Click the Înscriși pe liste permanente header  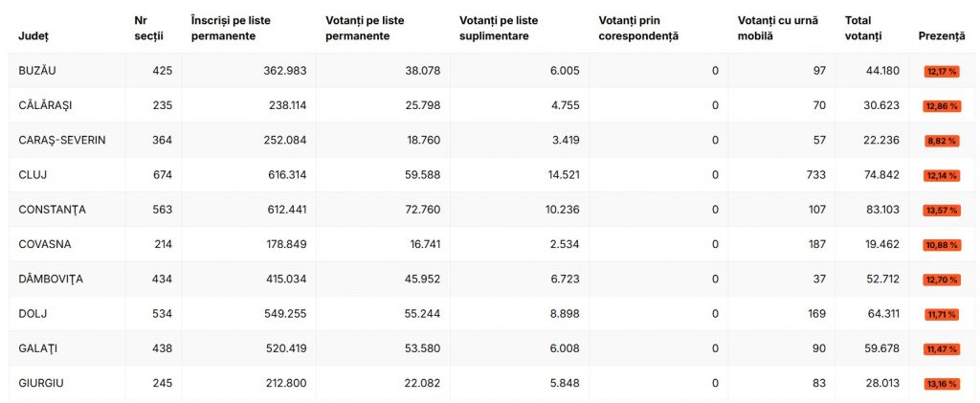pyautogui.click(x=231, y=28)
